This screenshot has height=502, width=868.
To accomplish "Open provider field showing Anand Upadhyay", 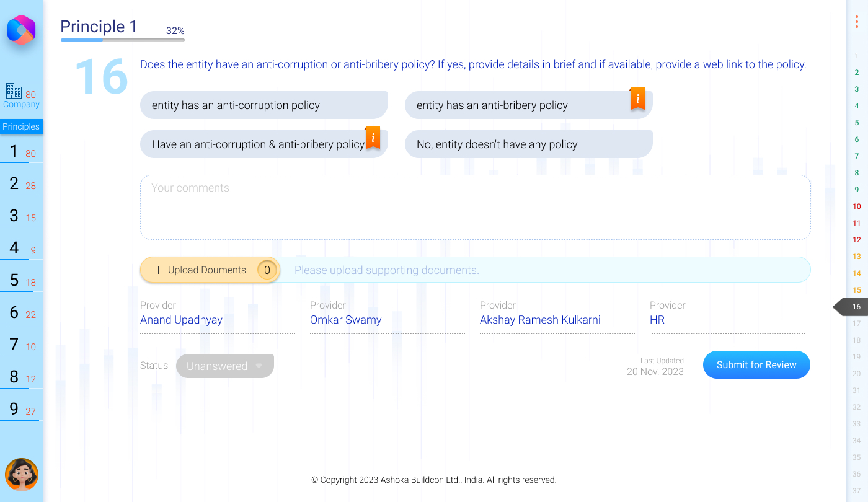I will click(x=217, y=320).
